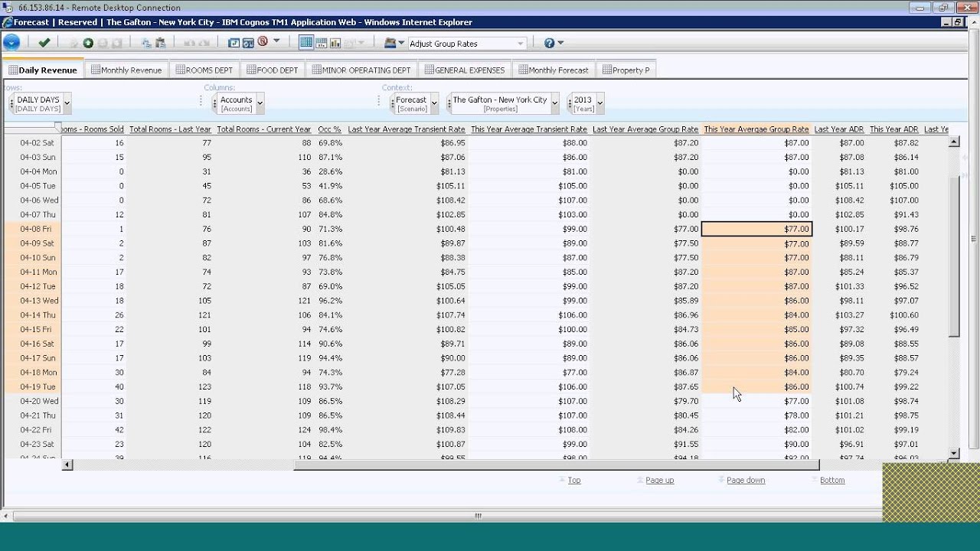Open the GENERAL EXPENSES tab
The image size is (980, 551).
tap(465, 70)
